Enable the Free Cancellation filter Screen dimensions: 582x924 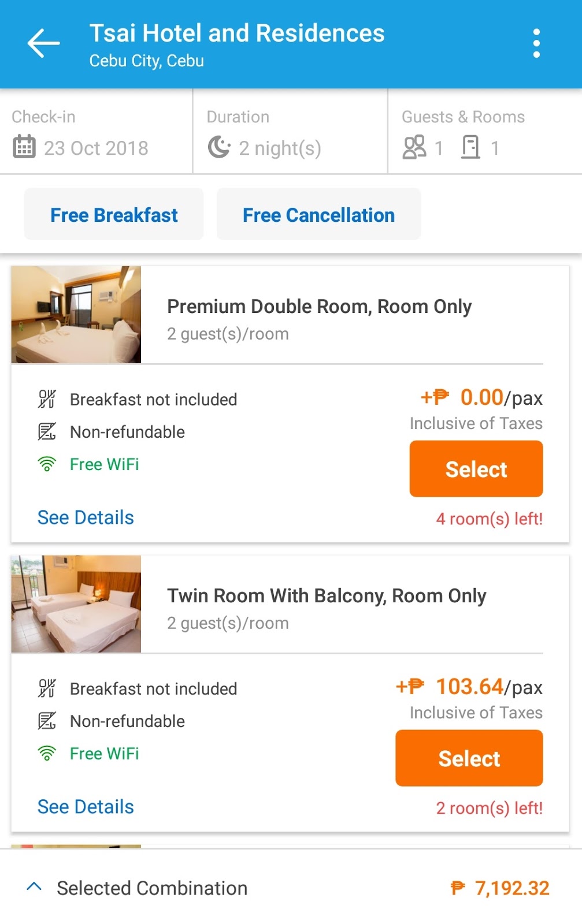tap(318, 215)
